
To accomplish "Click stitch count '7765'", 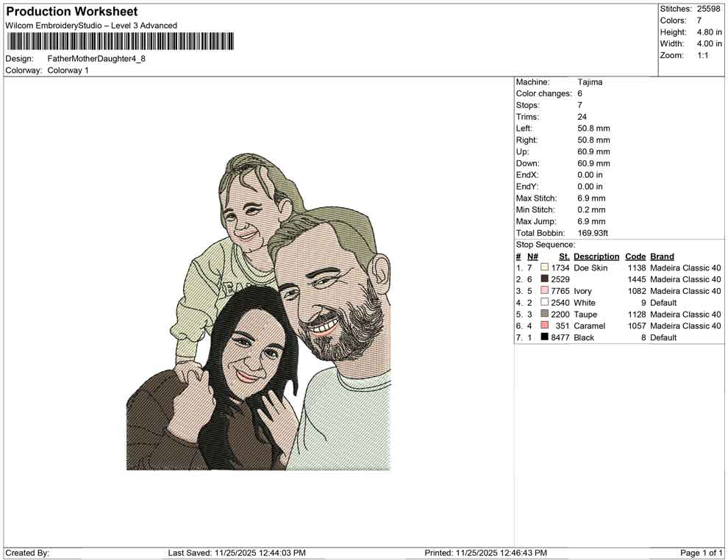I will coord(560,291).
